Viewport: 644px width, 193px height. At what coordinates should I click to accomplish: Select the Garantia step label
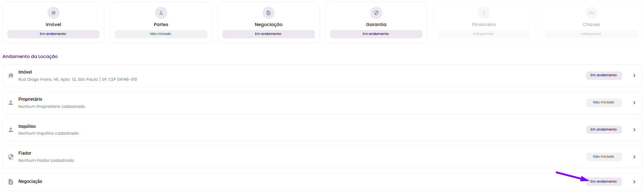coord(376,25)
